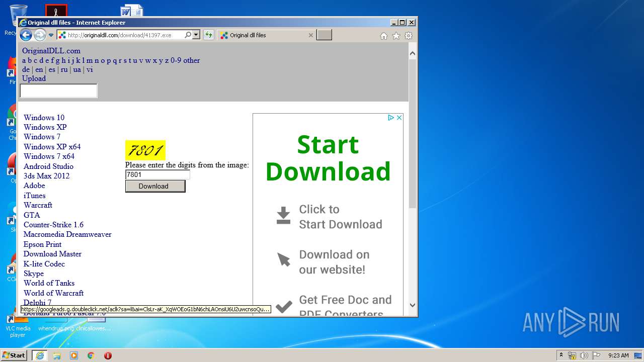This screenshot has width=644, height=362.
Task: Click the Download button under captcha
Action: (155, 186)
